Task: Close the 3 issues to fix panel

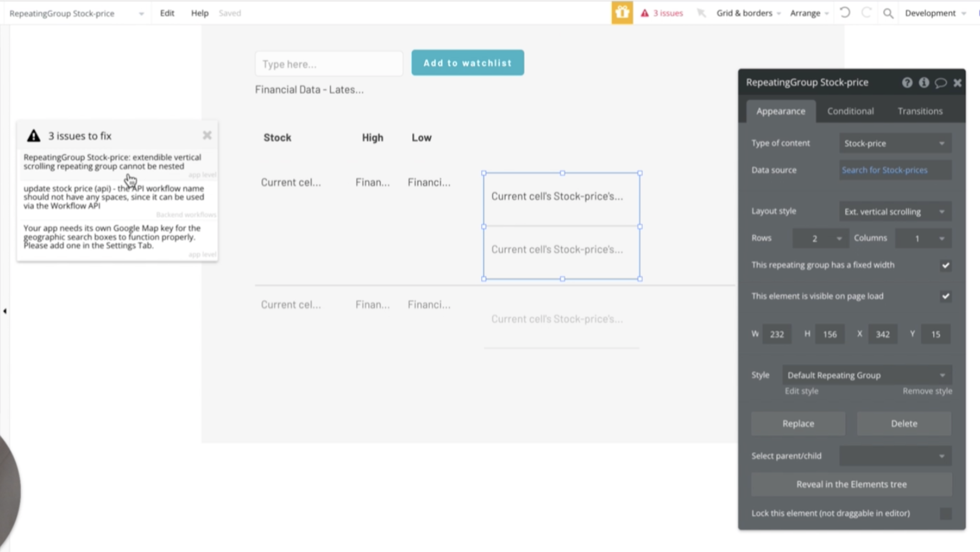Action: click(x=207, y=135)
